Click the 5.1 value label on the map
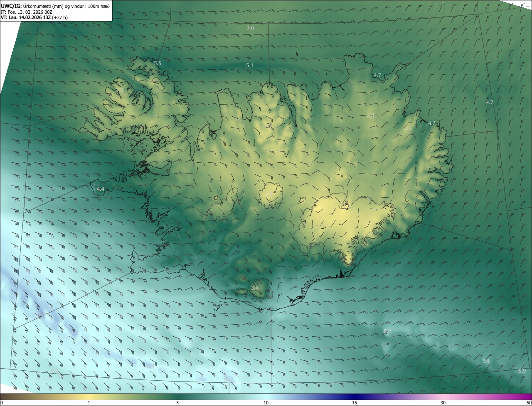This screenshot has height=406, width=532. [x=250, y=66]
